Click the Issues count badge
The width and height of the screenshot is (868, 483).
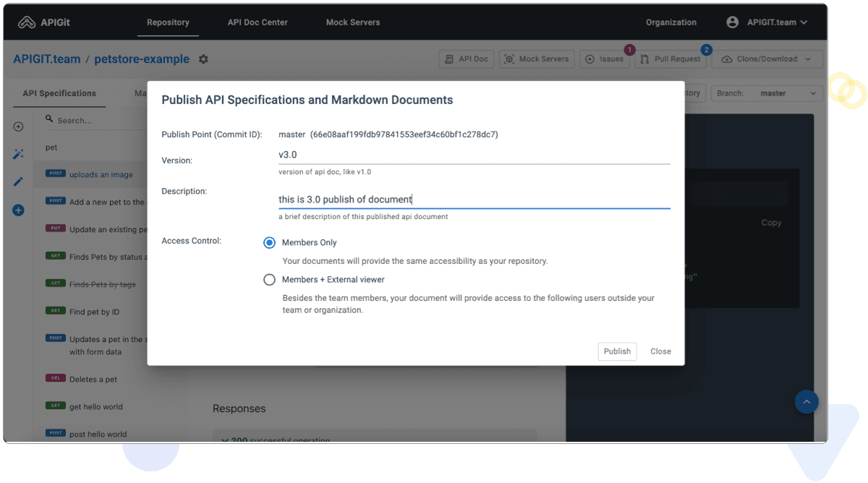click(x=629, y=50)
